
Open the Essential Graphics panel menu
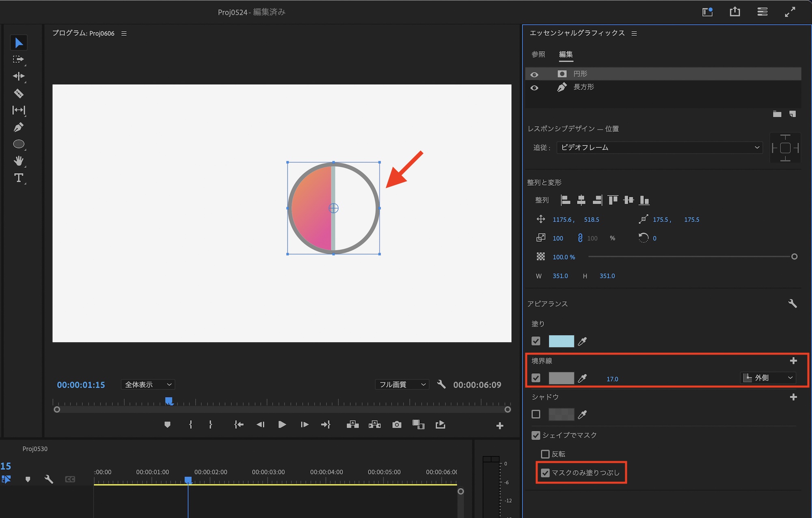[x=634, y=34]
